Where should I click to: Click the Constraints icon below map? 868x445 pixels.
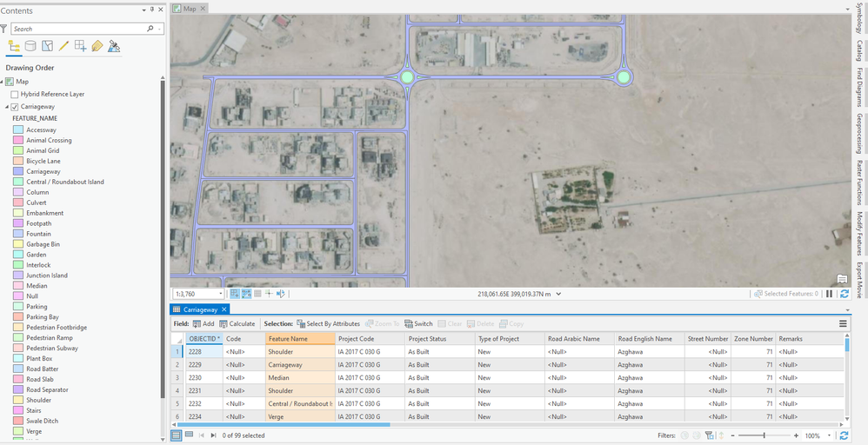246,294
